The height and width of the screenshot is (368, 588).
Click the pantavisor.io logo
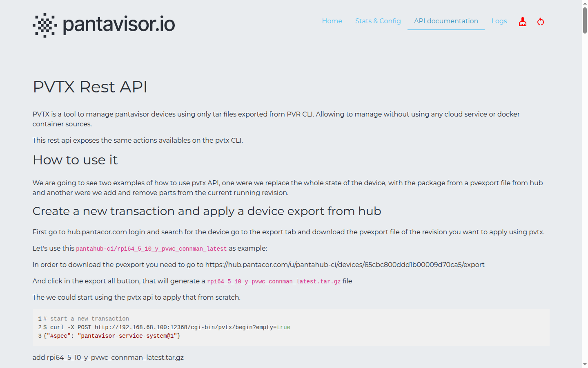click(x=104, y=25)
